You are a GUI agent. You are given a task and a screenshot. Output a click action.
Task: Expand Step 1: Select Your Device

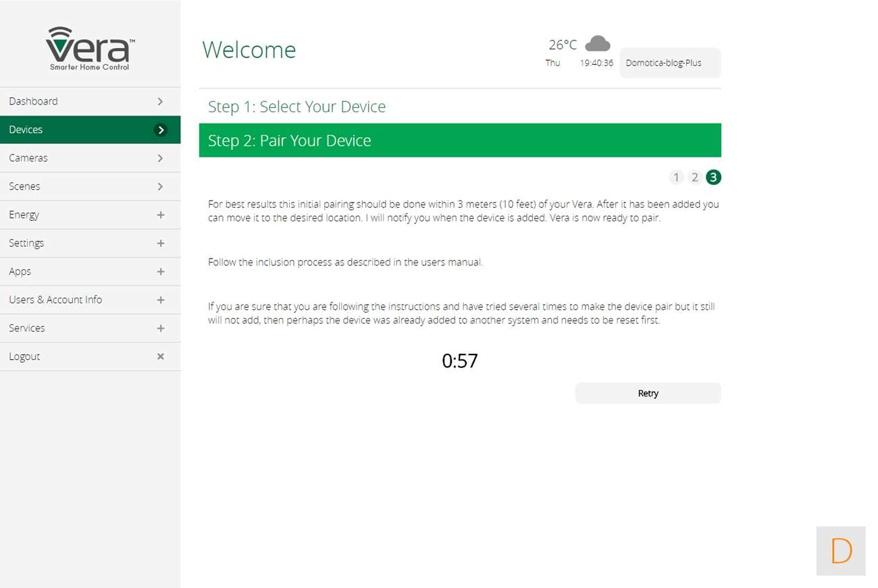pyautogui.click(x=460, y=107)
